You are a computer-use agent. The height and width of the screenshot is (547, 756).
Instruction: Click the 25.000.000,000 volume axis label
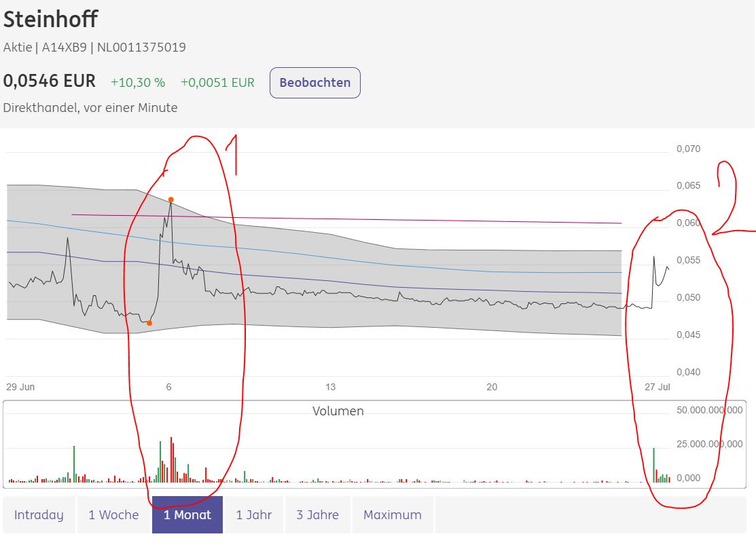pyautogui.click(x=710, y=444)
